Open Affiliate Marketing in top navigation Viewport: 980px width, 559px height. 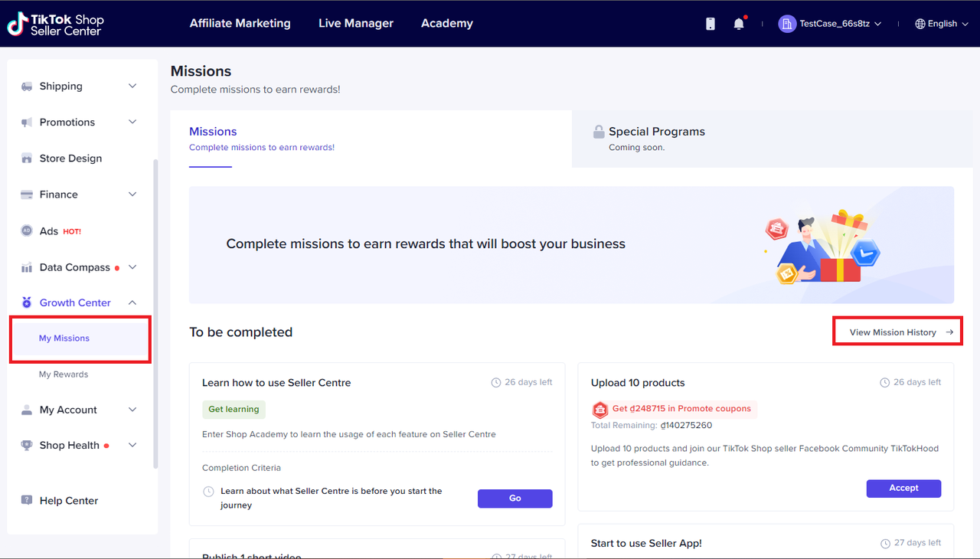tap(240, 24)
